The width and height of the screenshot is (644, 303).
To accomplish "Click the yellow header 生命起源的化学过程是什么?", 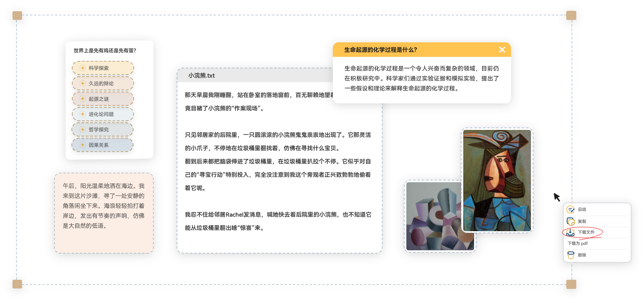I will pos(422,50).
